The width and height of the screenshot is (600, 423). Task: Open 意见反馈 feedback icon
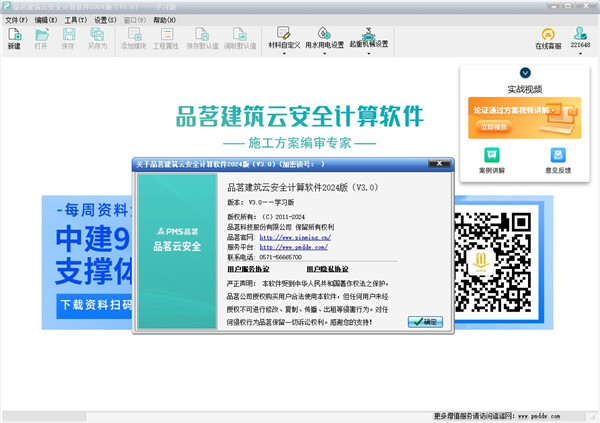click(557, 160)
